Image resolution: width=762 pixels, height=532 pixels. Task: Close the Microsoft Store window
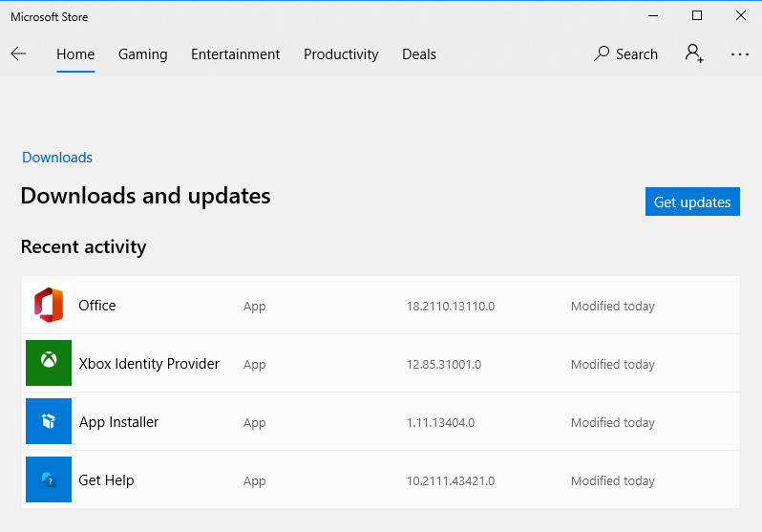(741, 16)
